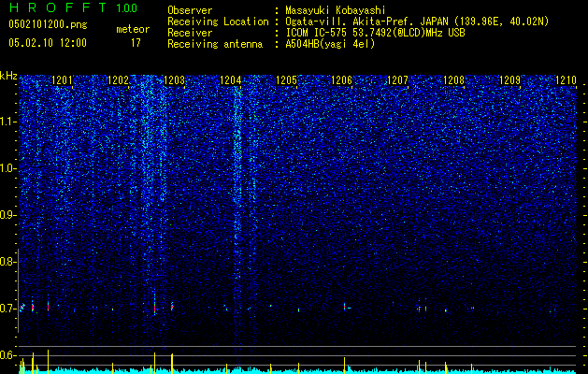588x374 pixels.
Task: Click the Receiving Location label
Action: click(218, 22)
